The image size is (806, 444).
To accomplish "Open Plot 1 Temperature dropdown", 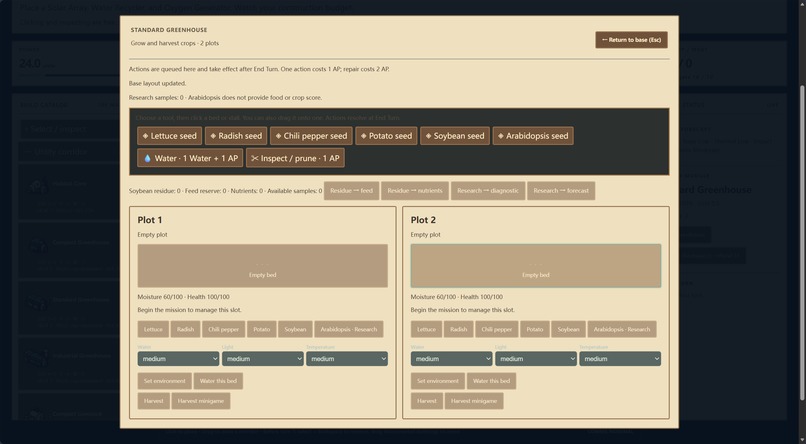I will [346, 359].
